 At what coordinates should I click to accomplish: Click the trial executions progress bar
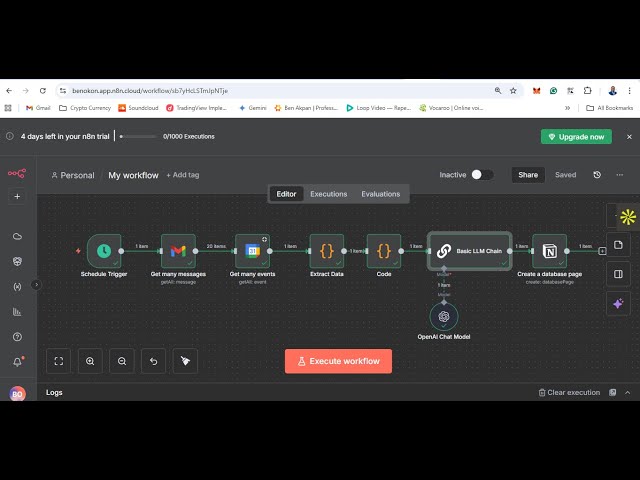point(138,136)
